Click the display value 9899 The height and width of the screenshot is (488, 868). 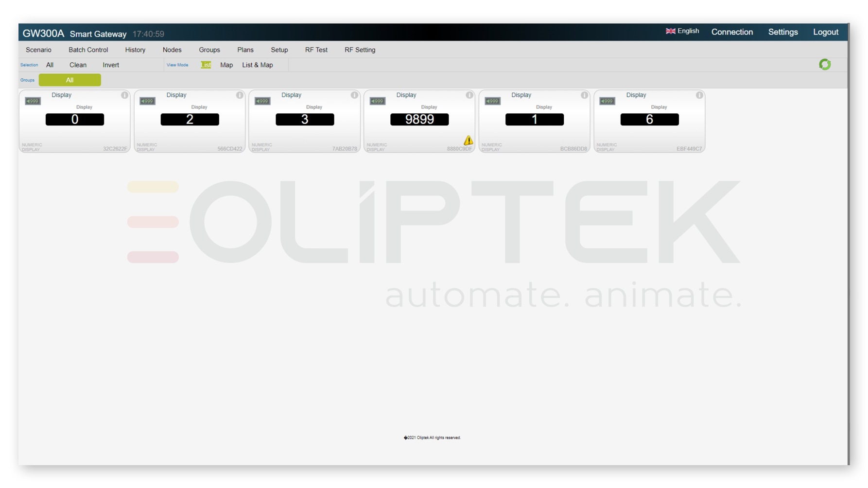419,120
